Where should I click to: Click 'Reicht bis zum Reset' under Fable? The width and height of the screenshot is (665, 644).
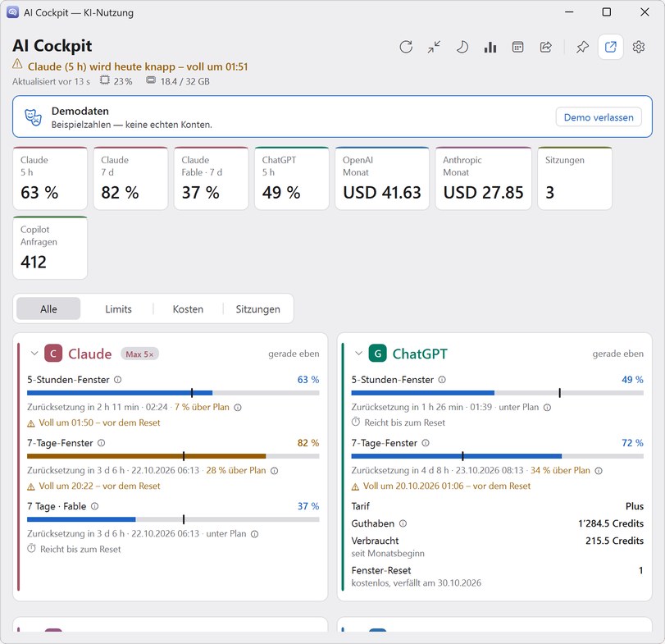coord(80,549)
